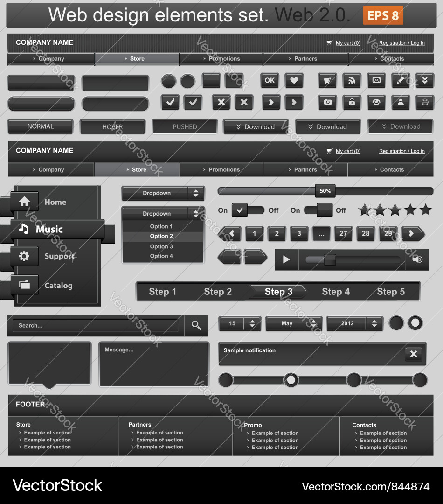Open My cart (0) link in lower header
The image size is (443, 504).
[348, 151]
